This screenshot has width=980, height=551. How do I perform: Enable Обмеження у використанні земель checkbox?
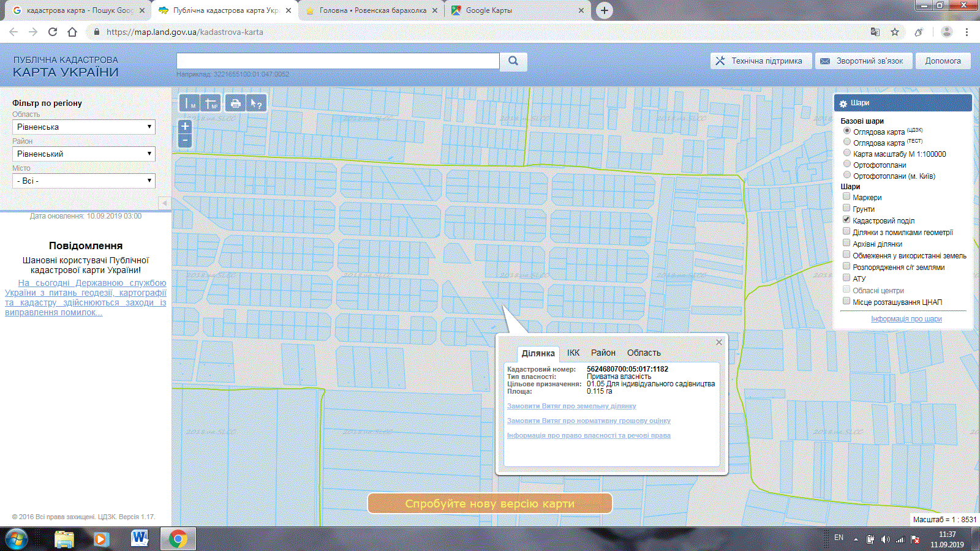coord(846,255)
